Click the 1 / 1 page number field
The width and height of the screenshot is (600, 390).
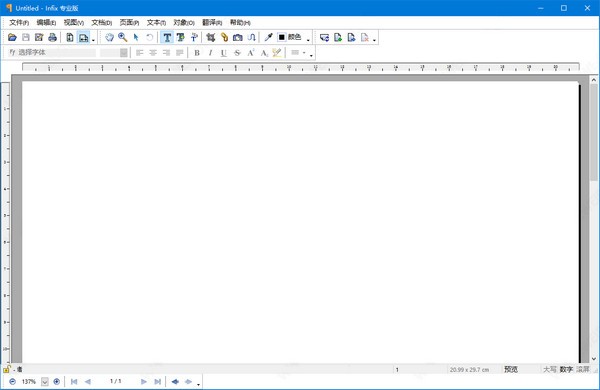(116, 381)
